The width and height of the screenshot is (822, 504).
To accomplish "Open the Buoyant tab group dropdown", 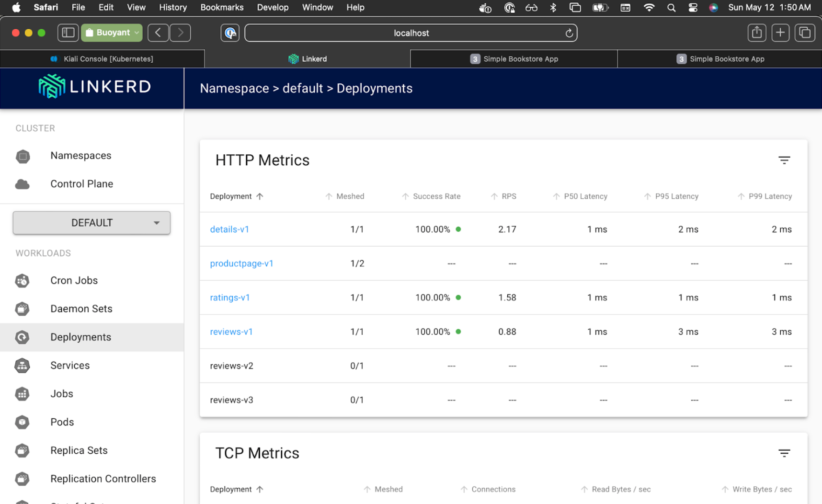I will [x=112, y=33].
